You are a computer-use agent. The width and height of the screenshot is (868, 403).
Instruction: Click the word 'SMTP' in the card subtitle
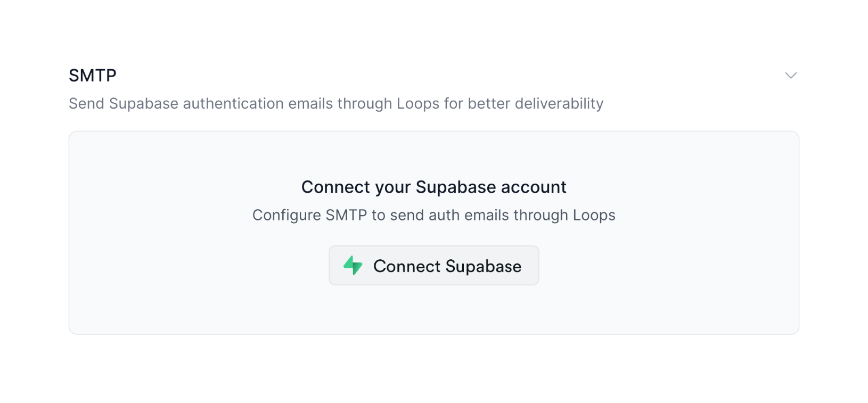pos(346,215)
